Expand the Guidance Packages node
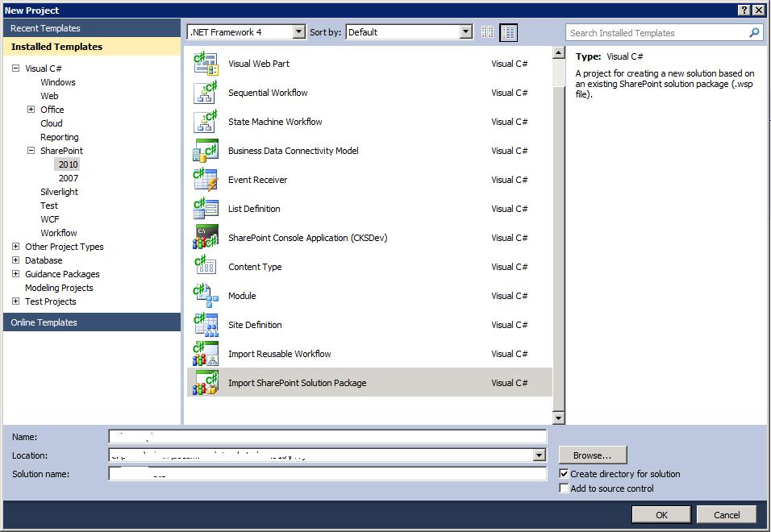 coord(16,273)
